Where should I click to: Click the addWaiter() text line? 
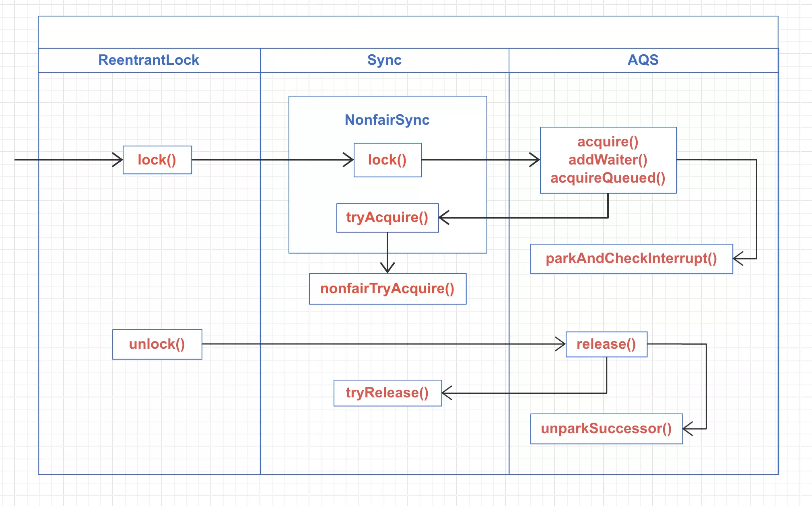coord(608,160)
